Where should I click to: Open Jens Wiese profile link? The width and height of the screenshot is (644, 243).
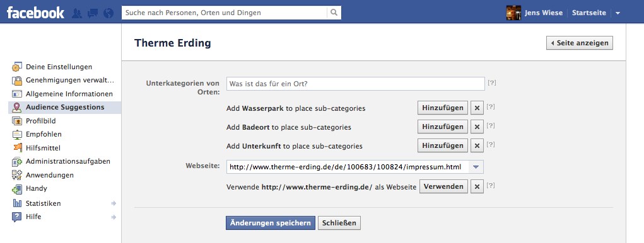point(544,13)
